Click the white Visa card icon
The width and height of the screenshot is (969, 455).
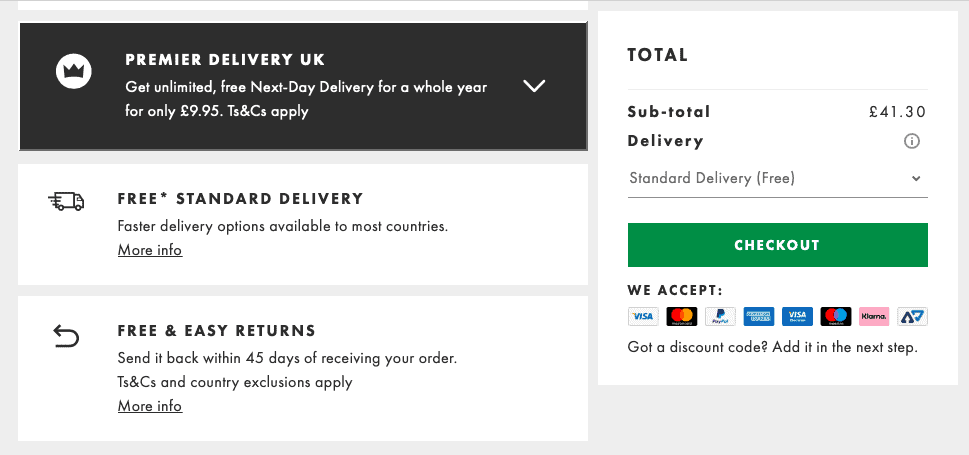click(x=643, y=317)
